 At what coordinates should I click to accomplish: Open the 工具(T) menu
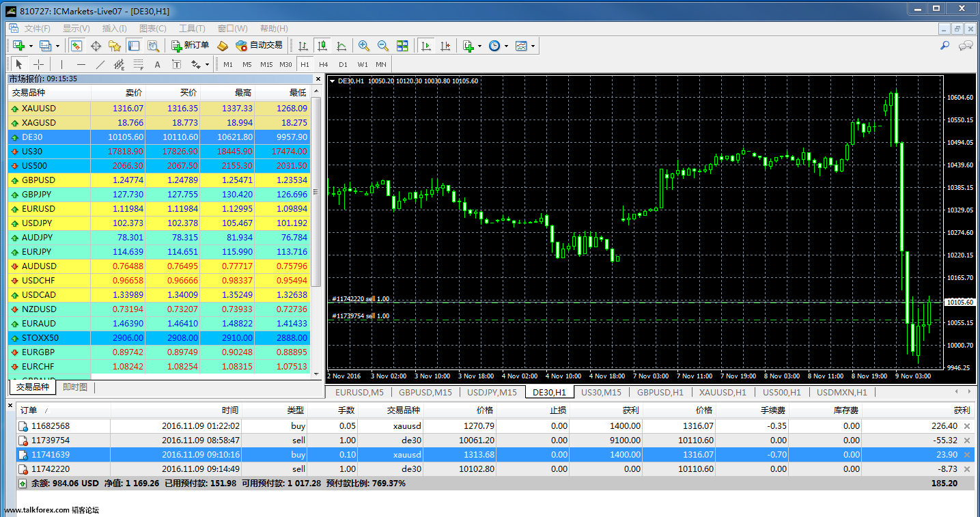pyautogui.click(x=192, y=29)
